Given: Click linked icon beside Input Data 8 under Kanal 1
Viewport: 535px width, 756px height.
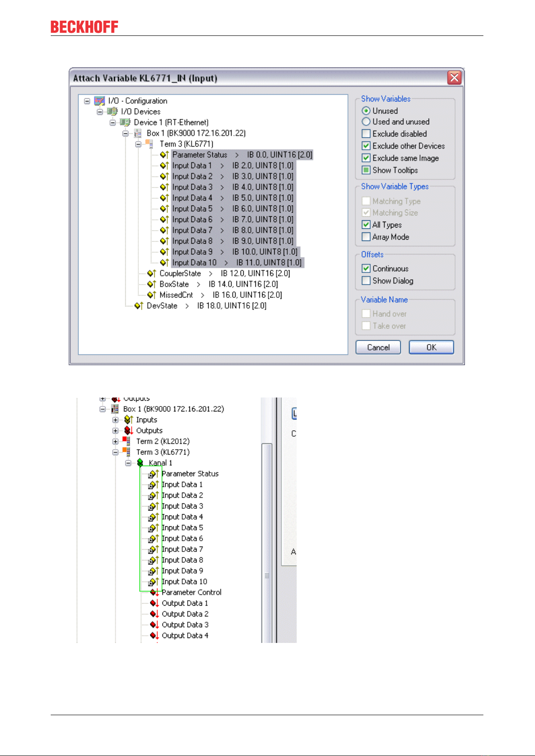Looking at the screenshot, I should [153, 560].
